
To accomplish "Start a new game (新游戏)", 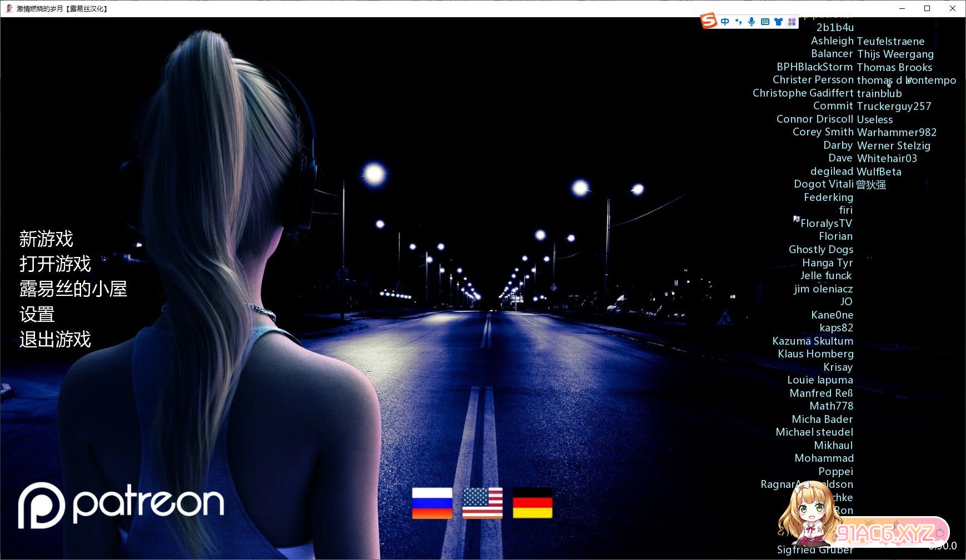I will (46, 239).
